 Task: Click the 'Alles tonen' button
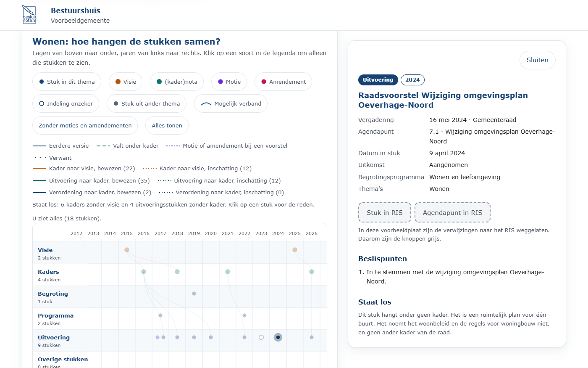[x=167, y=125]
